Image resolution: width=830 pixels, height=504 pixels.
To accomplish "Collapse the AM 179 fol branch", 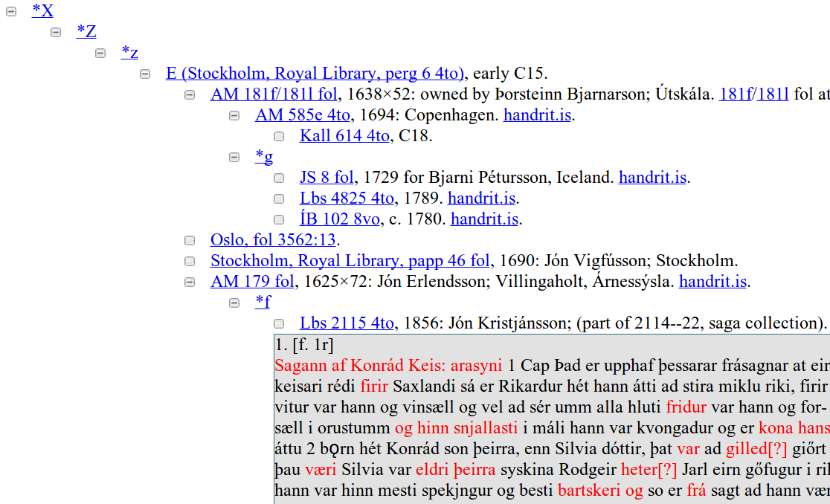I will pyautogui.click(x=189, y=282).
